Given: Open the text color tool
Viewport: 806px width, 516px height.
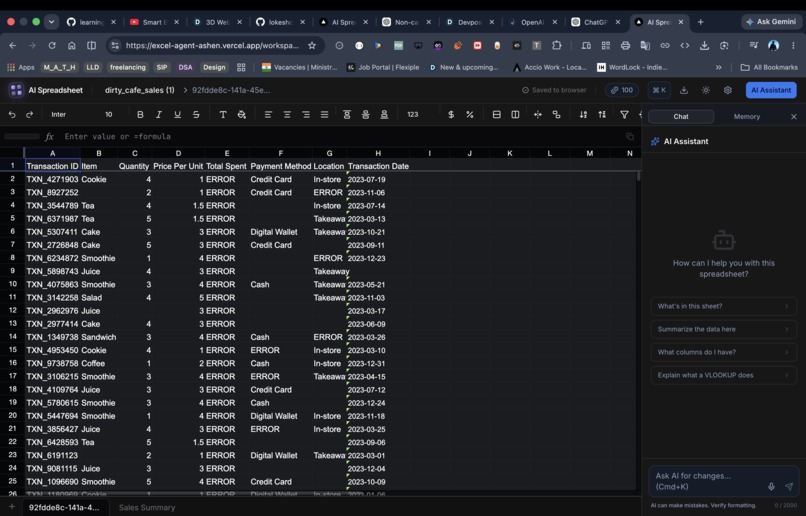Looking at the screenshot, I should 223,115.
